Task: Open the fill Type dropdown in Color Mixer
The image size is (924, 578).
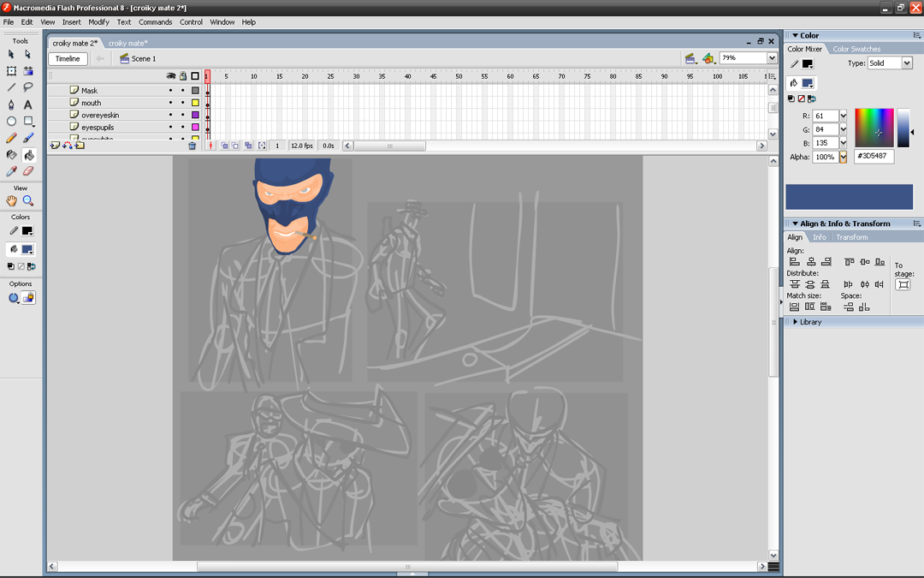Action: [907, 63]
